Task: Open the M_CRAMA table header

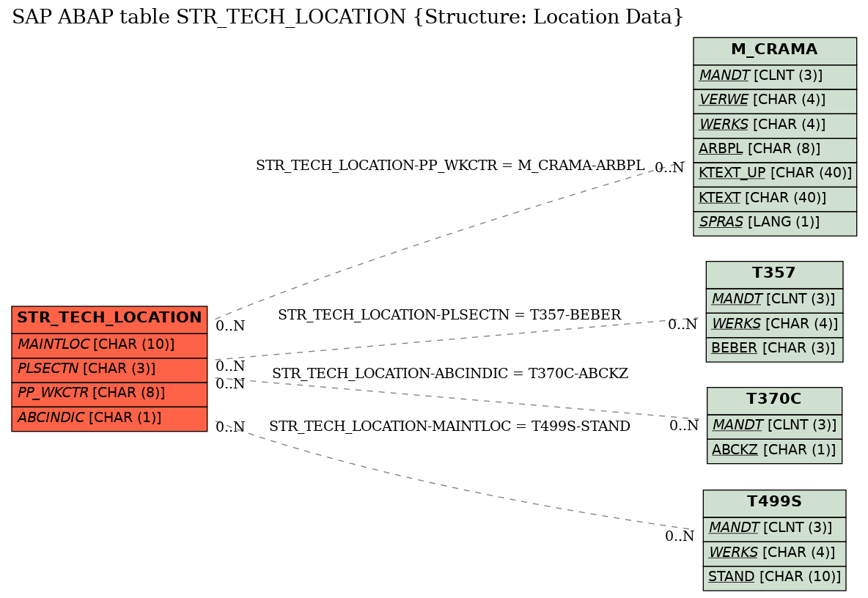Action: (x=774, y=51)
